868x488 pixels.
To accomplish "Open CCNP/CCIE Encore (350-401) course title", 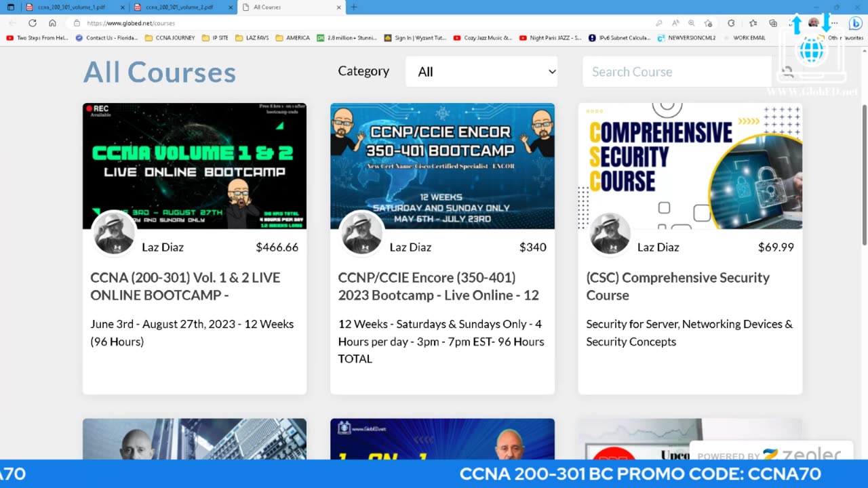I will click(x=439, y=286).
